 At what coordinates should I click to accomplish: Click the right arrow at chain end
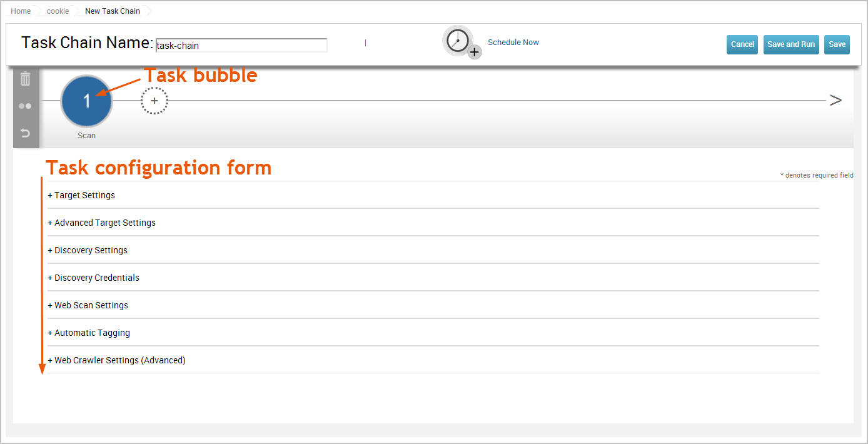(x=835, y=100)
